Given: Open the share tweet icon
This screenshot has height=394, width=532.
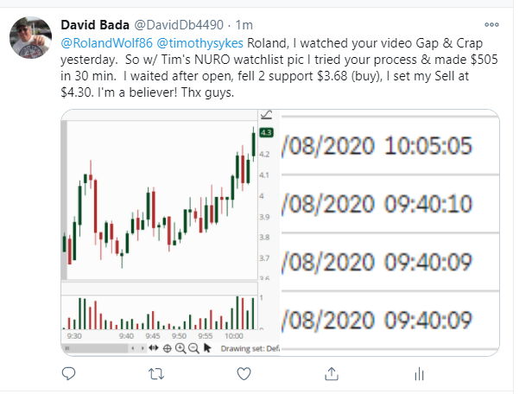Looking at the screenshot, I should click(x=331, y=373).
